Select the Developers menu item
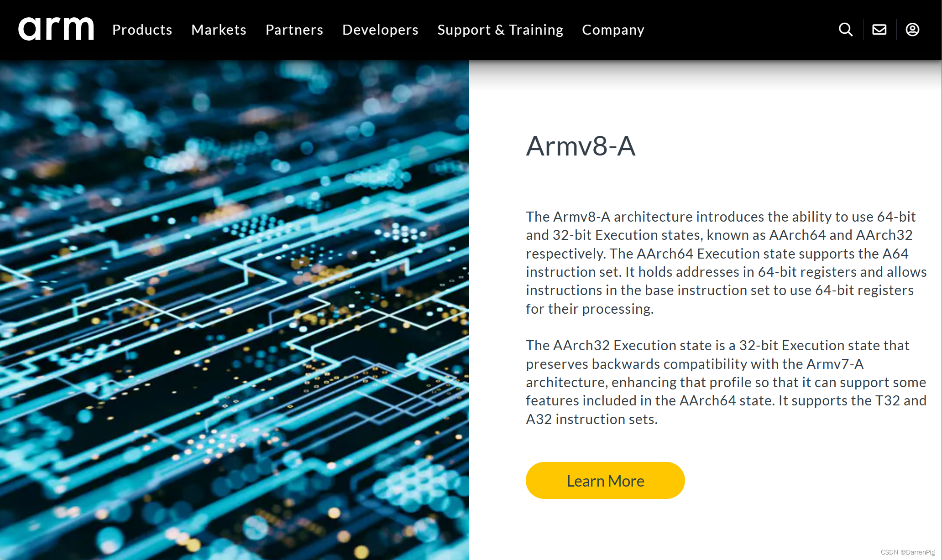The height and width of the screenshot is (560, 942). tap(380, 29)
